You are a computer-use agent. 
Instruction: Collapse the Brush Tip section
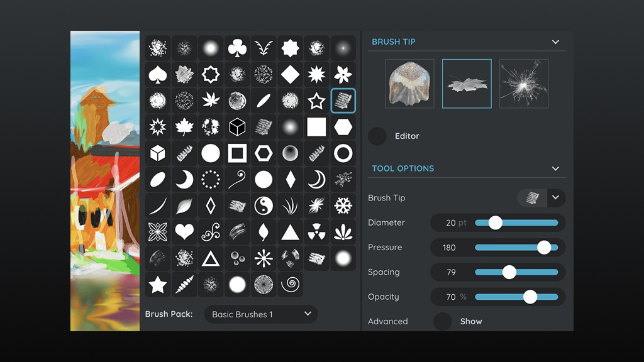[x=555, y=42]
